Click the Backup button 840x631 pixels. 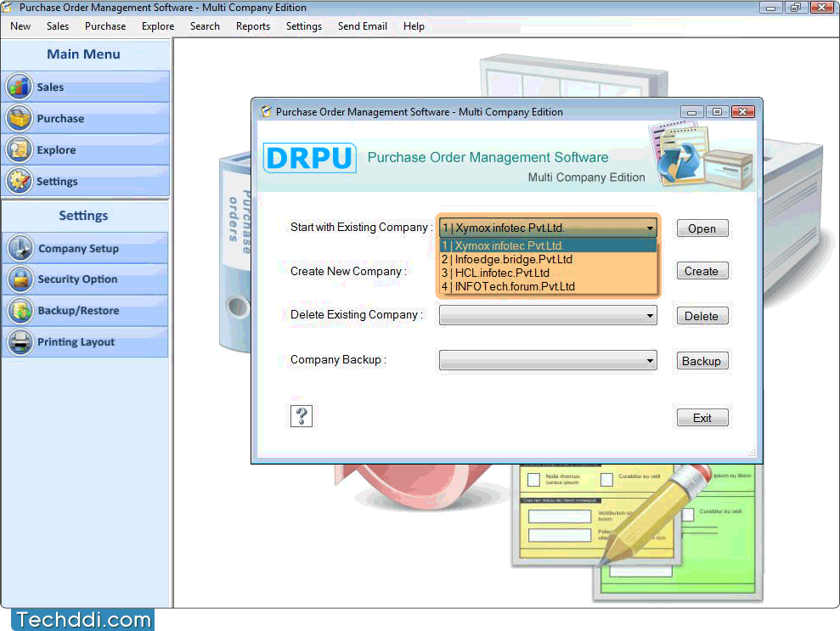pos(702,361)
